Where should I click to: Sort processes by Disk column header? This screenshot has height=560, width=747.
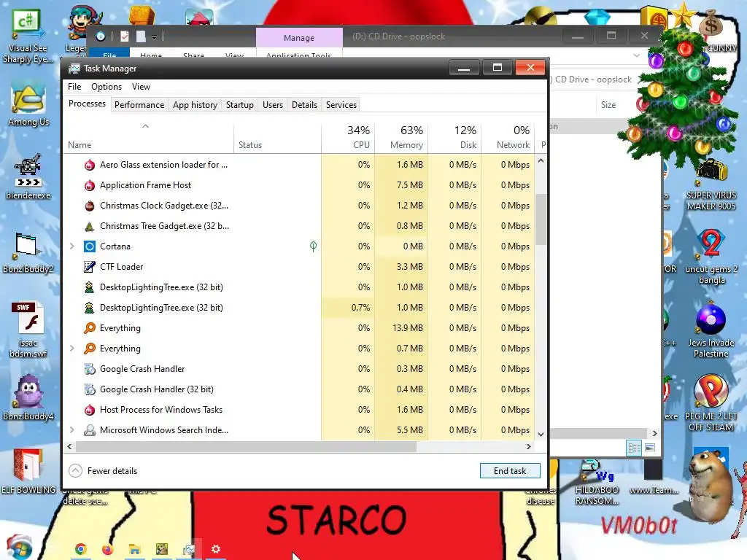(455, 138)
